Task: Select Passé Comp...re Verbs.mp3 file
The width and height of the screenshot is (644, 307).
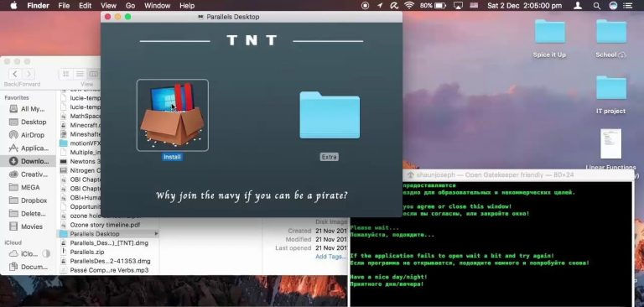Action: click(107, 270)
